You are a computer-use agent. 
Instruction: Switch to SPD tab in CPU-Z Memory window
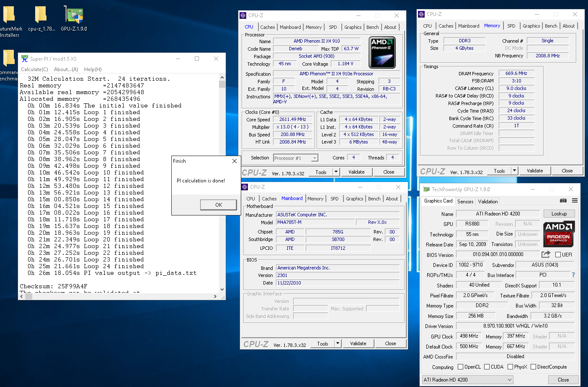coord(511,26)
